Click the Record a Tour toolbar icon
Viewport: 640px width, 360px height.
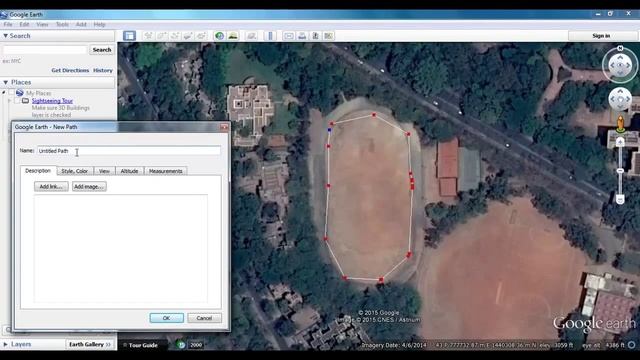[x=201, y=36]
